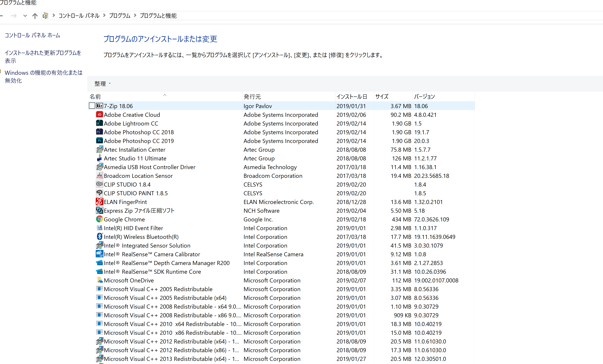This screenshot has width=603, height=364.
Task: Click the CLIP STUDIO 1.8.4 icon
Action: tap(99, 184)
